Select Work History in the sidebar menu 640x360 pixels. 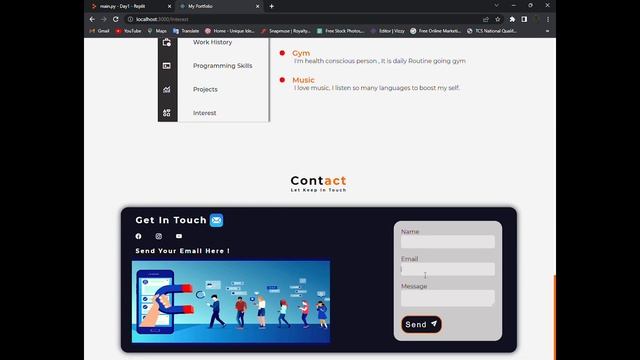point(212,42)
